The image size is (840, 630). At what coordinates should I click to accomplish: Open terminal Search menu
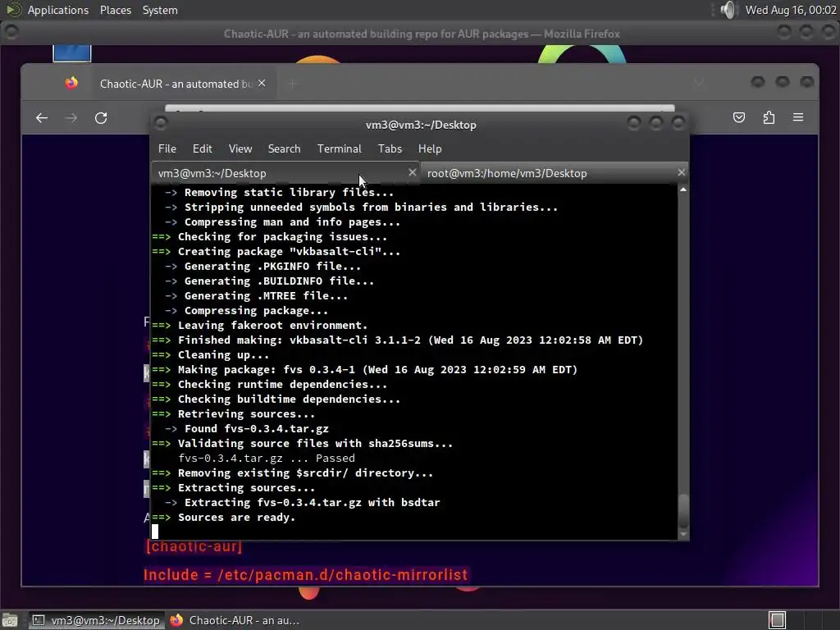pos(284,149)
